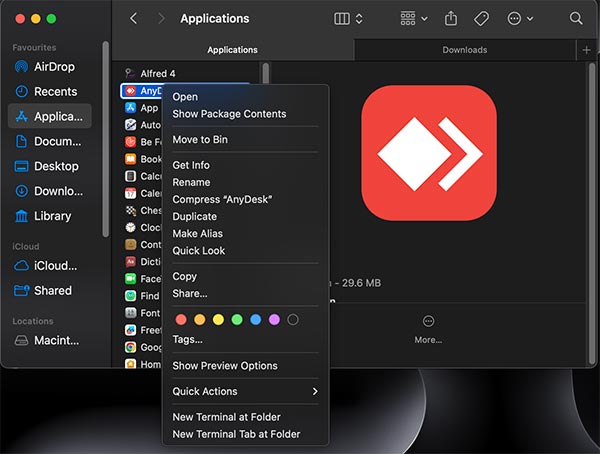Image resolution: width=600 pixels, height=454 pixels.
Task: Expand the group-by dropdown chevron
Action: coord(424,18)
